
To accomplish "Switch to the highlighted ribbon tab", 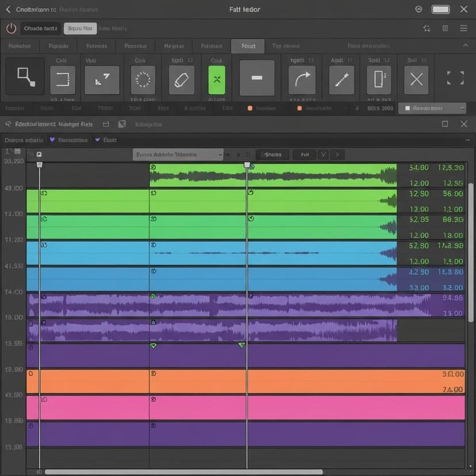I will coord(248,46).
